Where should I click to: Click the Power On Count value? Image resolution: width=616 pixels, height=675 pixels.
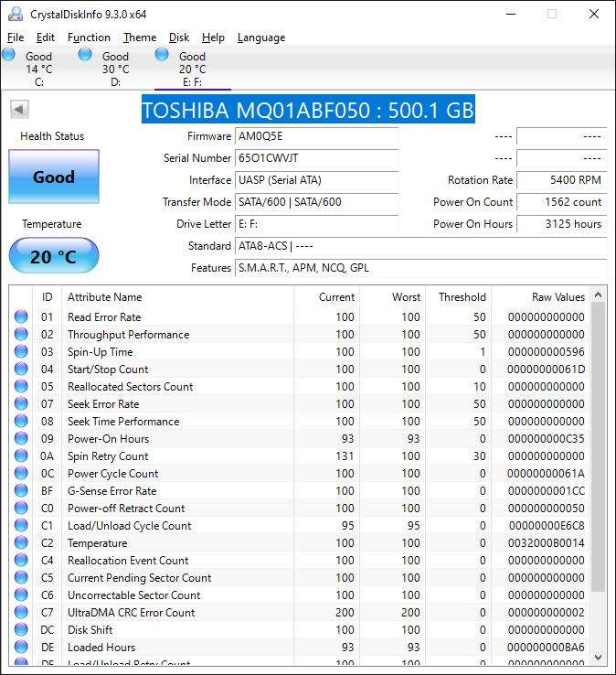(561, 202)
